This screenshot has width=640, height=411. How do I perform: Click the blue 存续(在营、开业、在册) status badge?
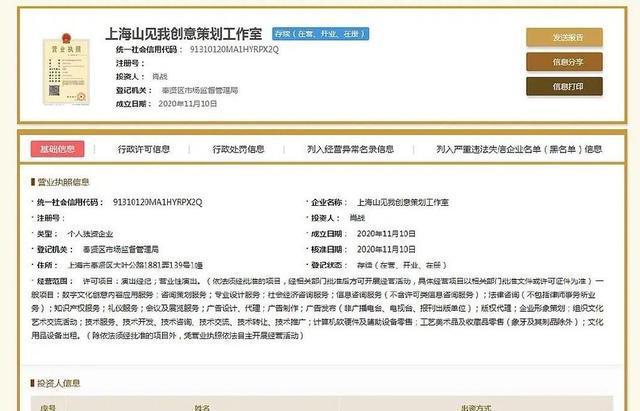[x=320, y=33]
